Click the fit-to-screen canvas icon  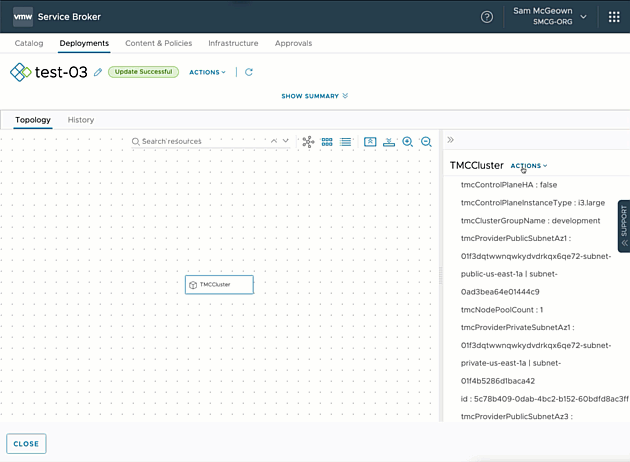[370, 141]
